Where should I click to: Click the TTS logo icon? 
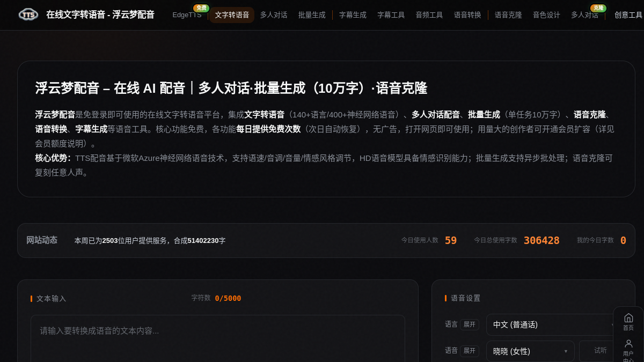[x=28, y=14]
